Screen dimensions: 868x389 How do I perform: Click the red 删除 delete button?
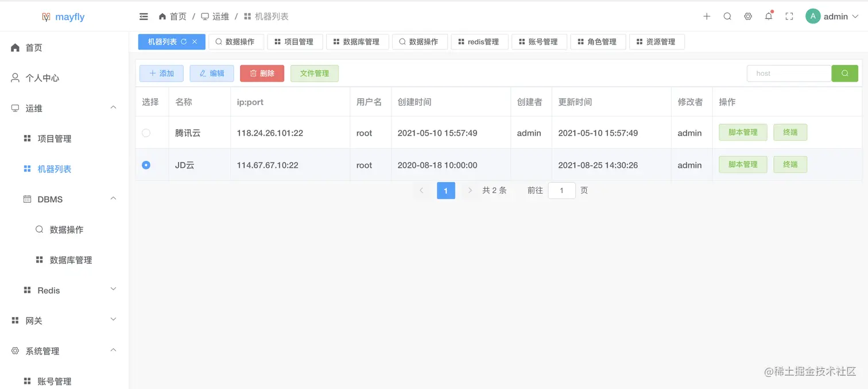pos(262,73)
